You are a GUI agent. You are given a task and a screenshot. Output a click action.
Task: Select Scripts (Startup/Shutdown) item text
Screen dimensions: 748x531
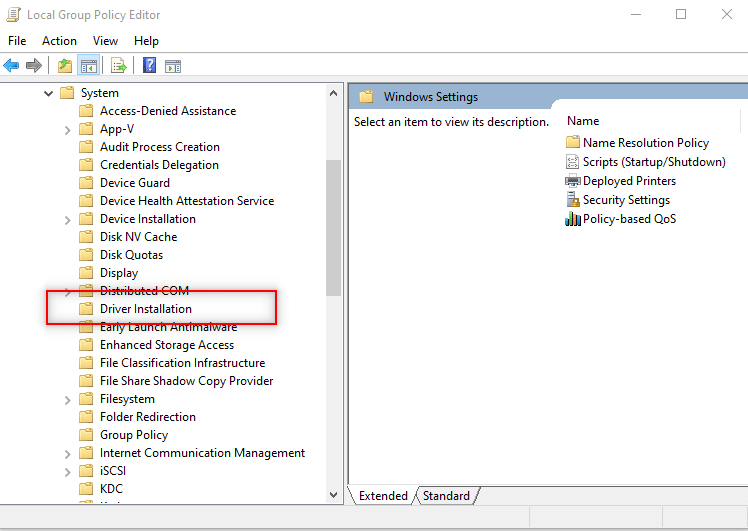pos(654,162)
